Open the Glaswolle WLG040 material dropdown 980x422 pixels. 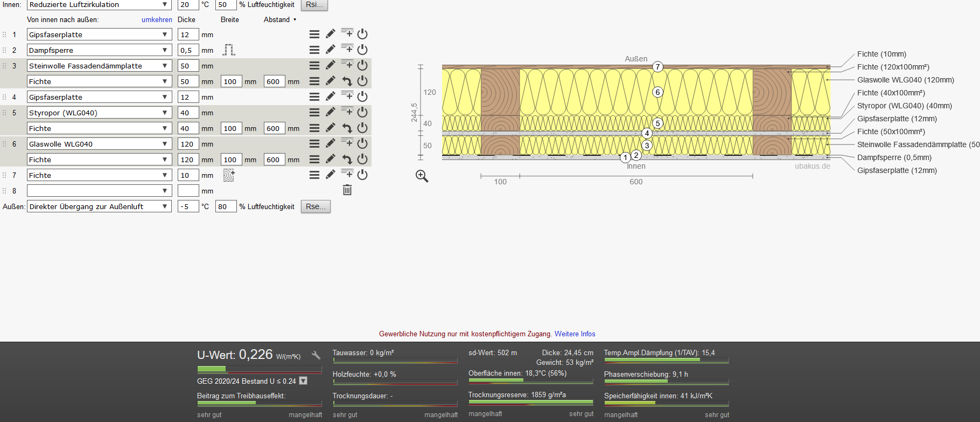coord(99,144)
